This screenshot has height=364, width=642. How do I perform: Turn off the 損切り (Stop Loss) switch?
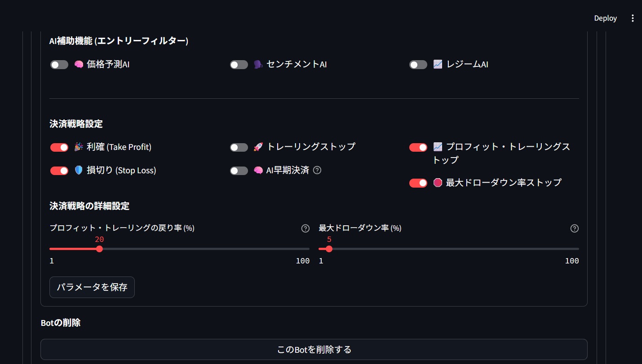59,171
